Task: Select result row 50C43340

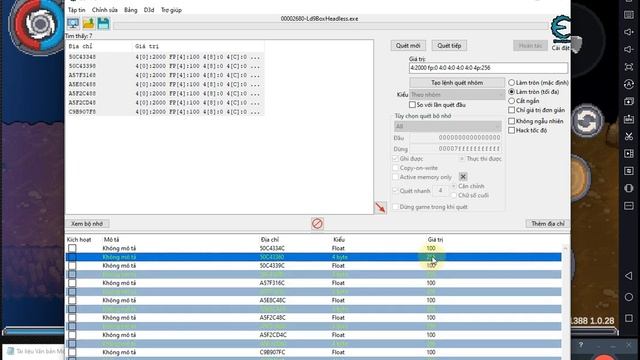Action: (x=165, y=57)
